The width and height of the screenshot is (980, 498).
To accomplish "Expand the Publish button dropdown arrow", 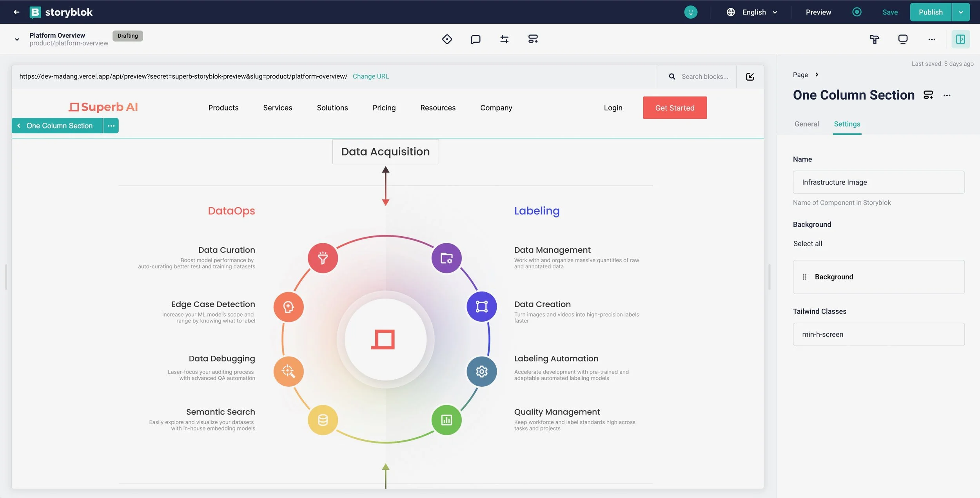I will (x=961, y=12).
